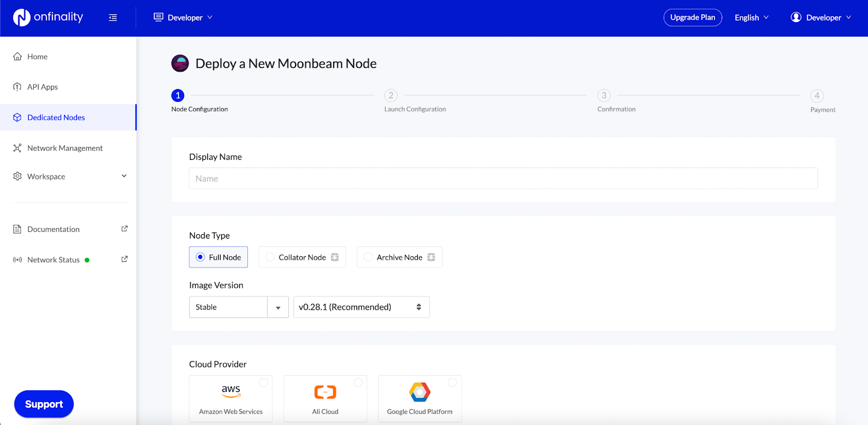Open Network Status external link icon

[x=124, y=259]
